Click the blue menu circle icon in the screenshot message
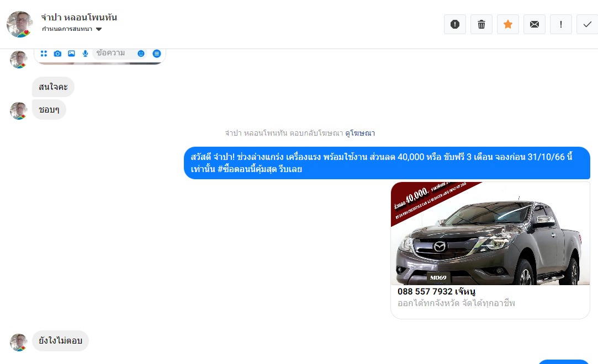The image size is (598, 364). pyautogui.click(x=157, y=53)
